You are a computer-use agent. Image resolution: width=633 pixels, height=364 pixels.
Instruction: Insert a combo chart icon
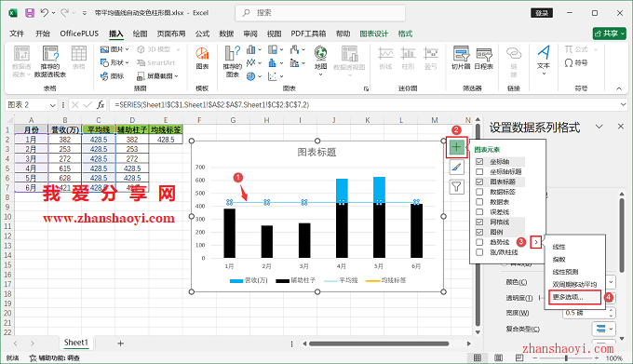295,62
